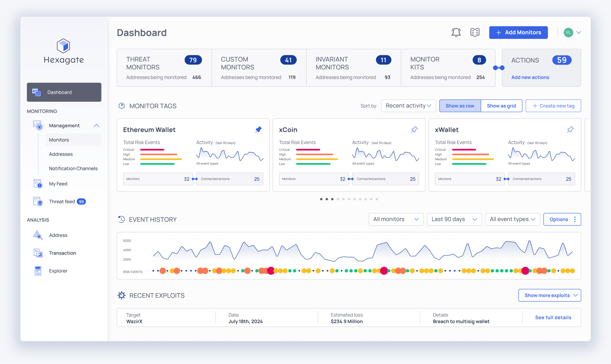Unpin the Ethereum Wallet tag

pos(259,130)
